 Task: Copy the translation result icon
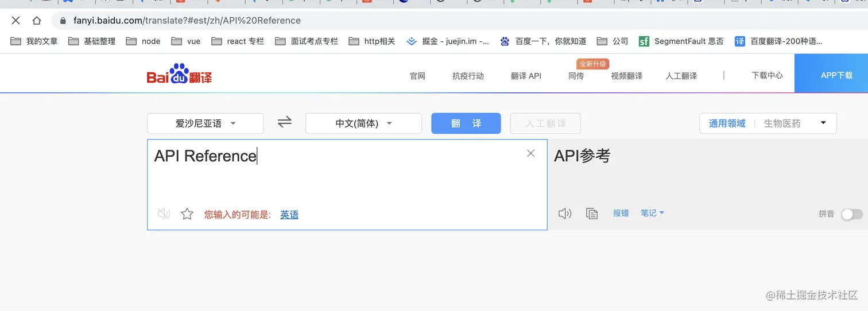coord(592,213)
